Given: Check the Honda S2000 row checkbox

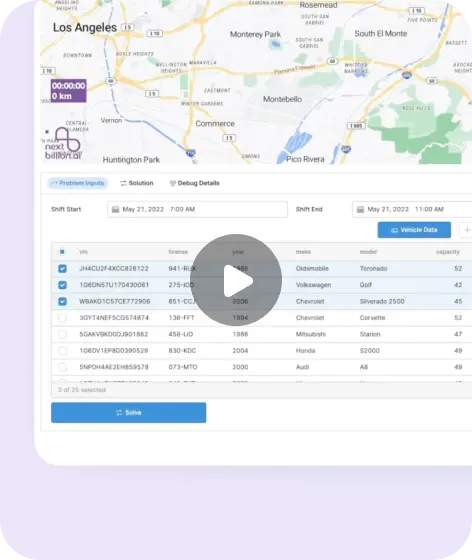Looking at the screenshot, I should click(x=62, y=351).
